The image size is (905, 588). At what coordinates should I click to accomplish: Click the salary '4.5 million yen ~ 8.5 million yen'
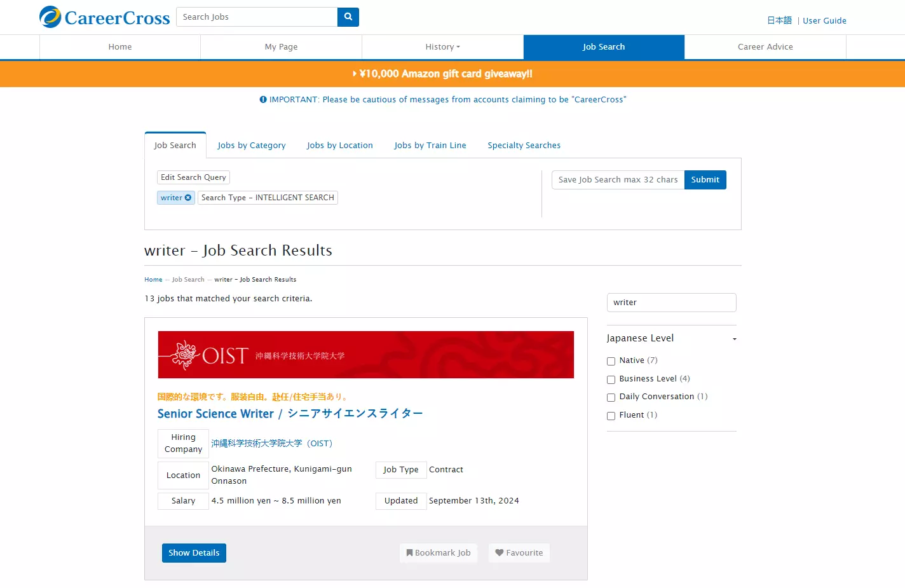[x=276, y=501]
